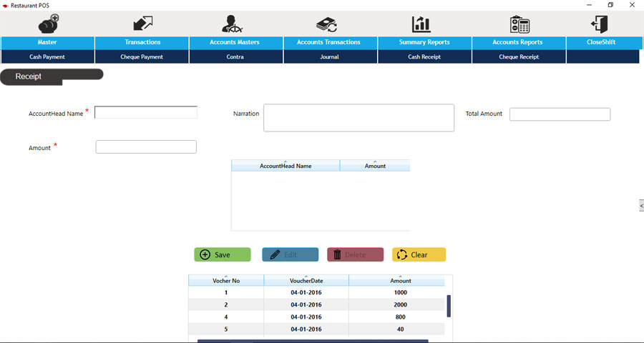Open the Journal submenu item
The height and width of the screenshot is (343, 644).
click(329, 56)
